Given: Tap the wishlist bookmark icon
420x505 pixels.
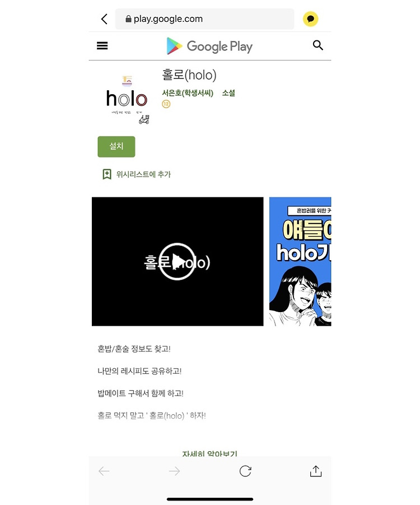Looking at the screenshot, I should coord(107,174).
